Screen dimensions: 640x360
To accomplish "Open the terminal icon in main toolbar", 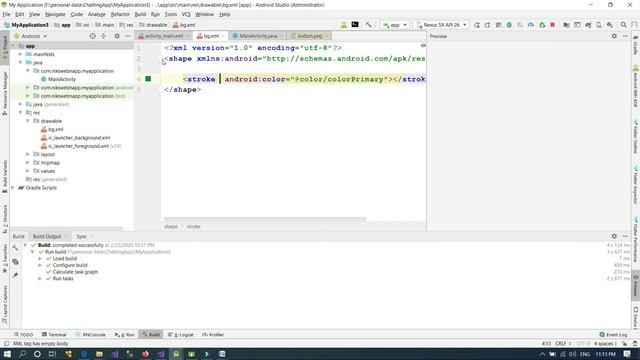I will coord(355,25).
